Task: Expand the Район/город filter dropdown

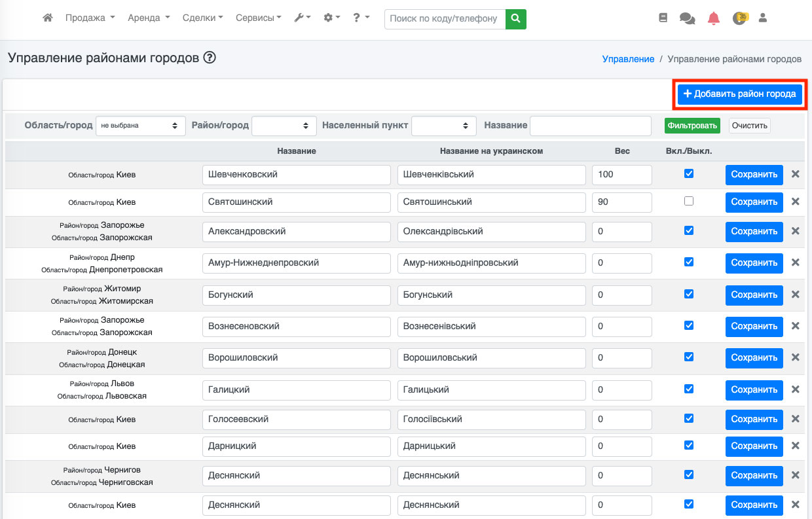Action: coord(284,126)
